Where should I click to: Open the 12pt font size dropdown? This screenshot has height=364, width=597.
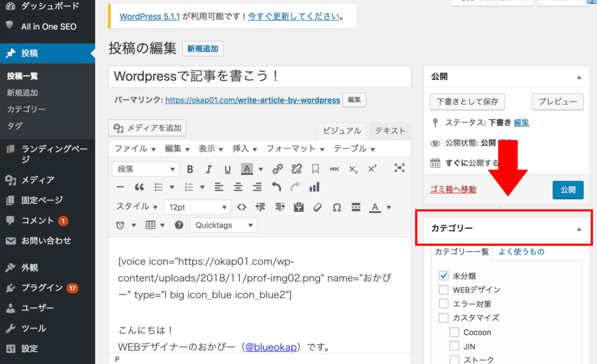[197, 207]
